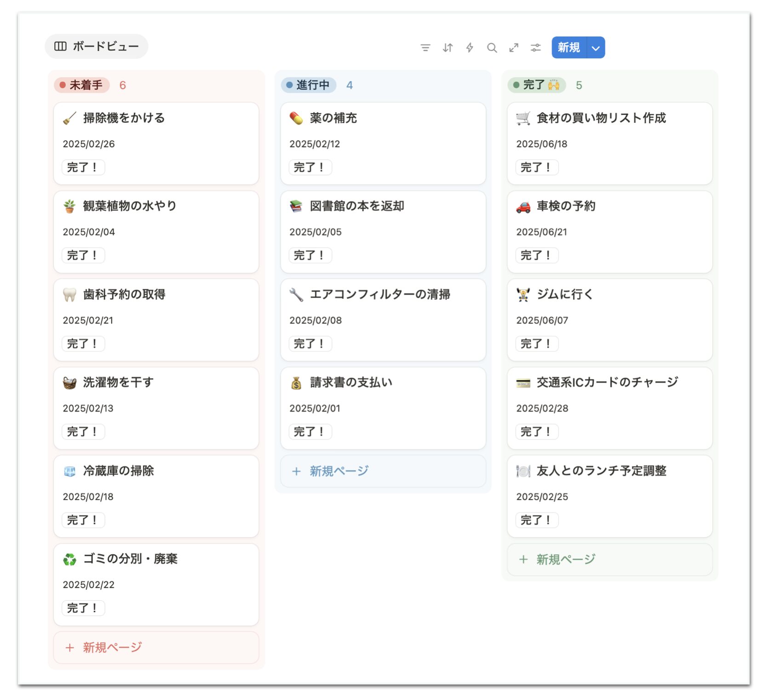Open the automations lightning bolt icon
Image resolution: width=768 pixels, height=700 pixels.
[x=470, y=47]
